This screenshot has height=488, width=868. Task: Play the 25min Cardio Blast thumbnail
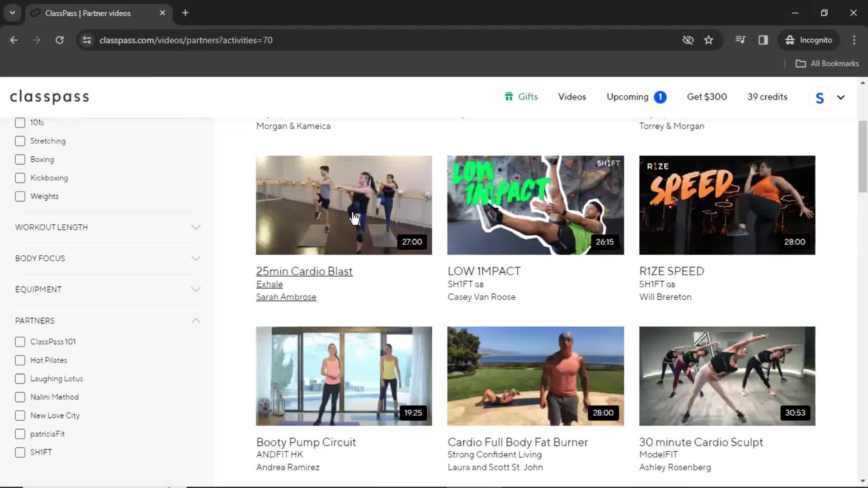tap(344, 205)
